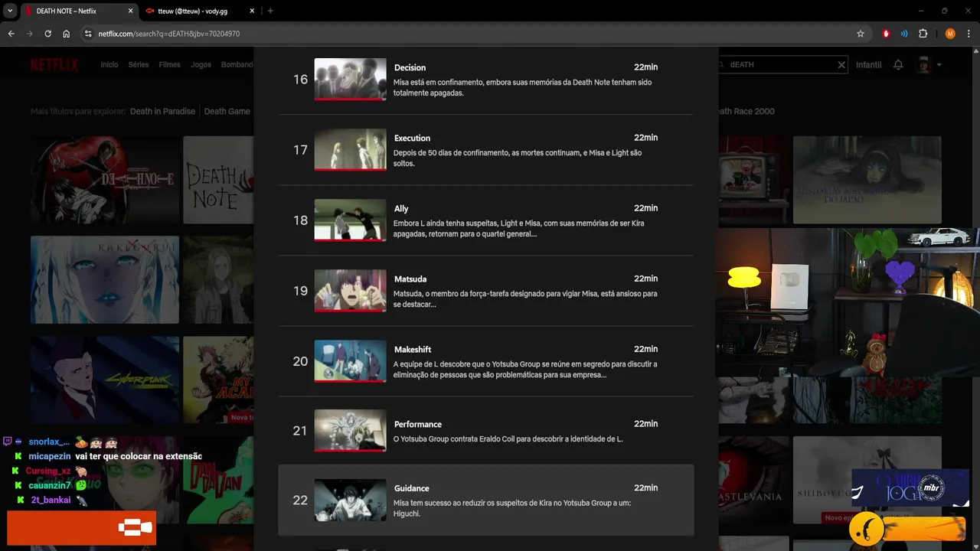Expand the Netflix profile dropdown arrow
Viewport: 980px width, 551px height.
coord(938,65)
